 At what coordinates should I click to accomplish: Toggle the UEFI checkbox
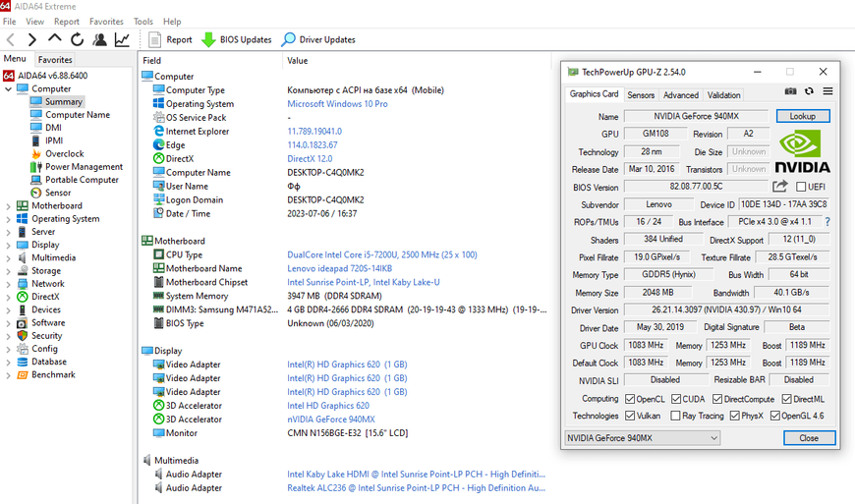801,187
